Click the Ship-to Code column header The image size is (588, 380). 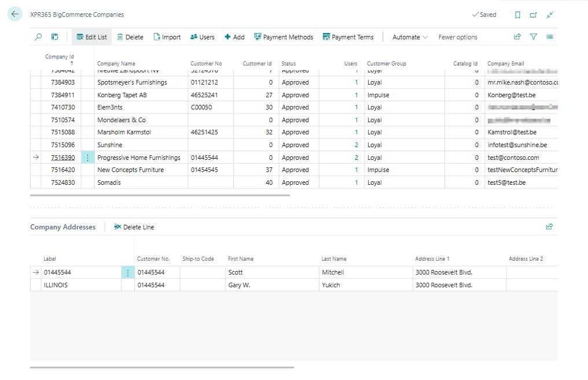point(198,259)
